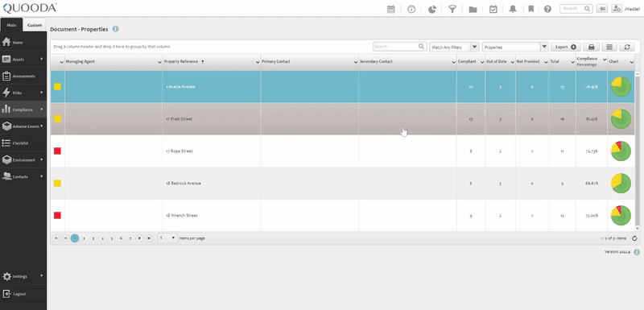The width and height of the screenshot is (644, 310).
Task: Go to page 7 in the pager
Action: 130,238
